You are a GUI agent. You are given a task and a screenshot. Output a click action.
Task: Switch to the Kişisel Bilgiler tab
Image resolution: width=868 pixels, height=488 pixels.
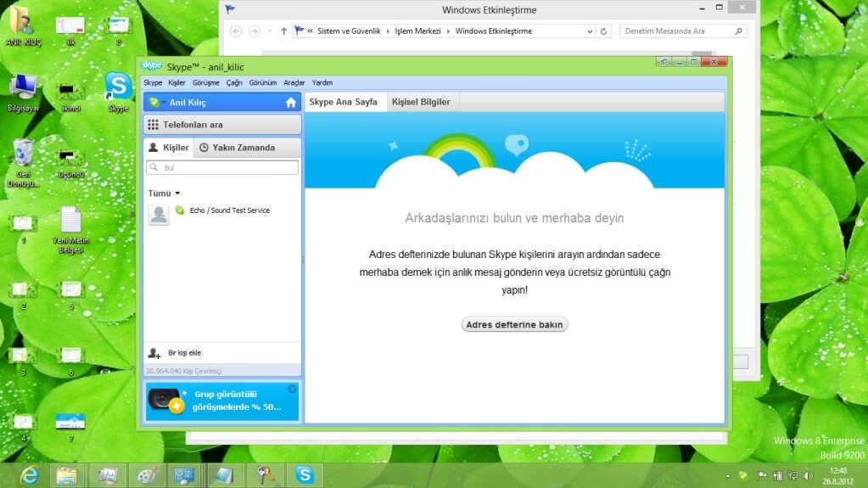(x=421, y=102)
